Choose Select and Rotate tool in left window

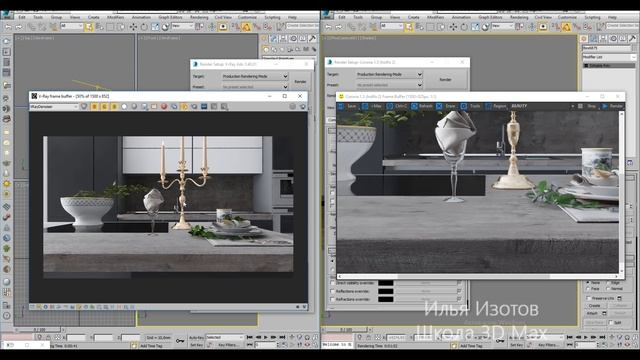144,27
